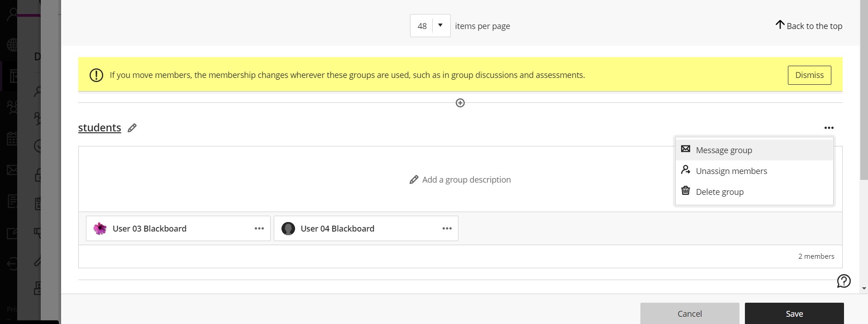Dismiss the yellow membership warning banner
Image resolution: width=868 pixels, height=324 pixels.
809,75
